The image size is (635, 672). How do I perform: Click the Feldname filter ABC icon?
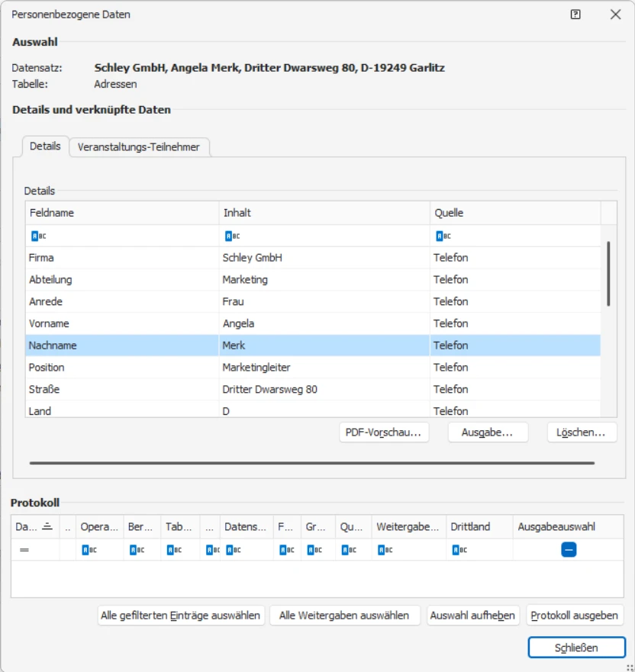pyautogui.click(x=39, y=236)
